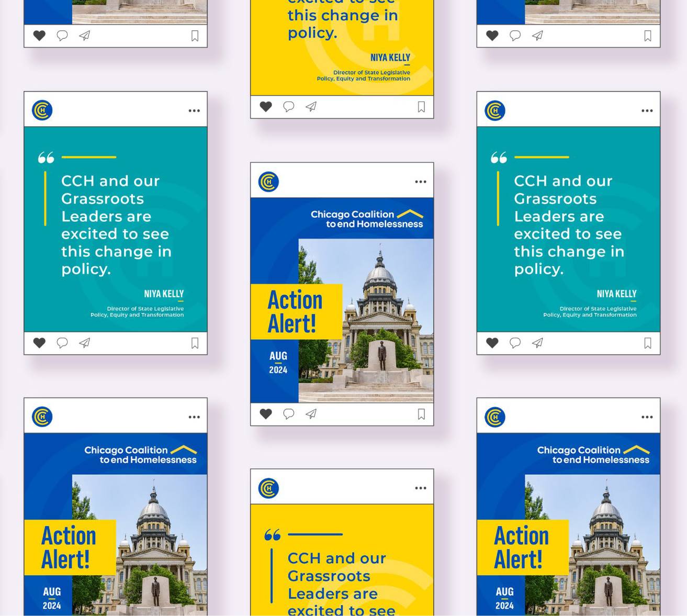
Task: Toggle heart on left teal quote post
Action: coord(39,343)
